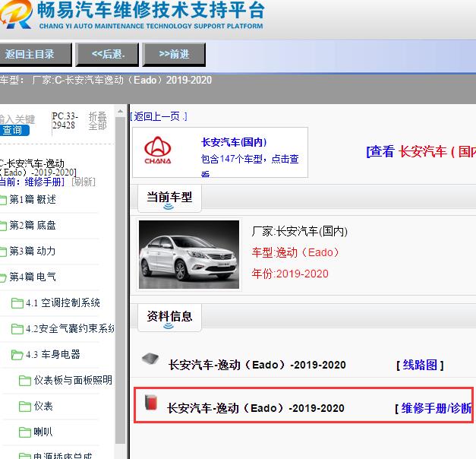Click the white Eado car thumbnail

click(189, 255)
